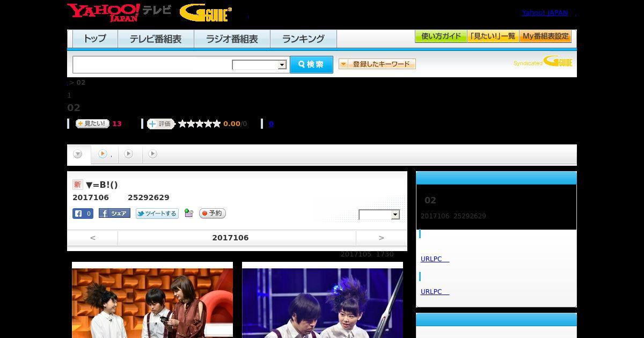
Task: Rate the program one star
Action: point(182,124)
